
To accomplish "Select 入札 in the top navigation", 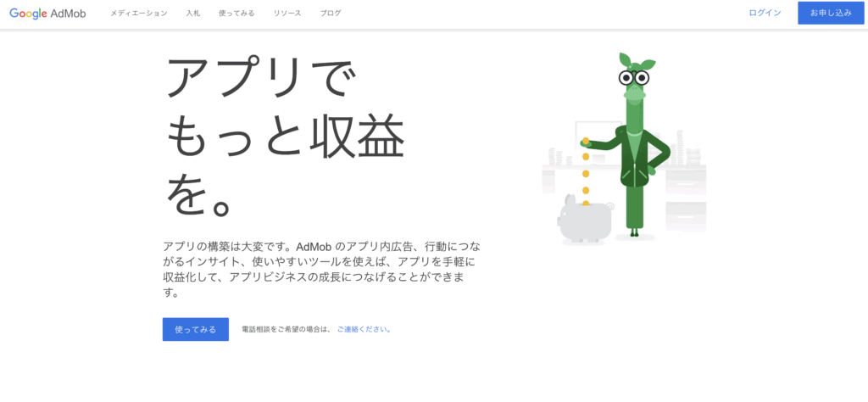I will [x=192, y=14].
